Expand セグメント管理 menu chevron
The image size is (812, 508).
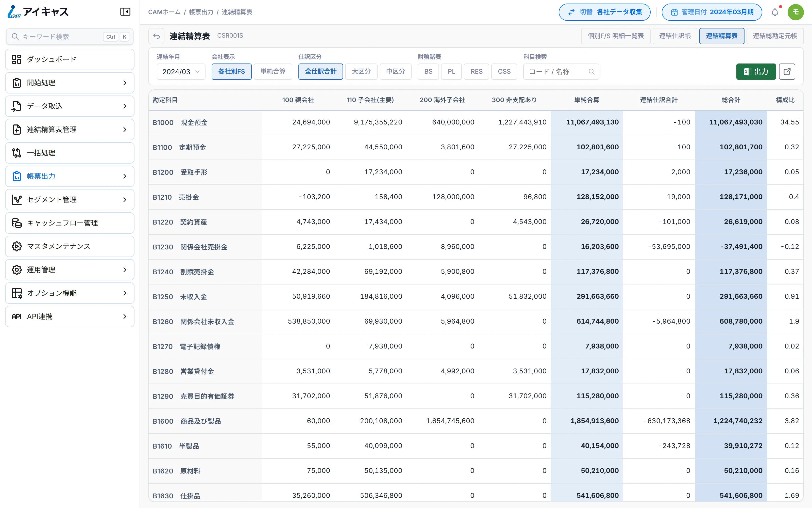point(125,200)
